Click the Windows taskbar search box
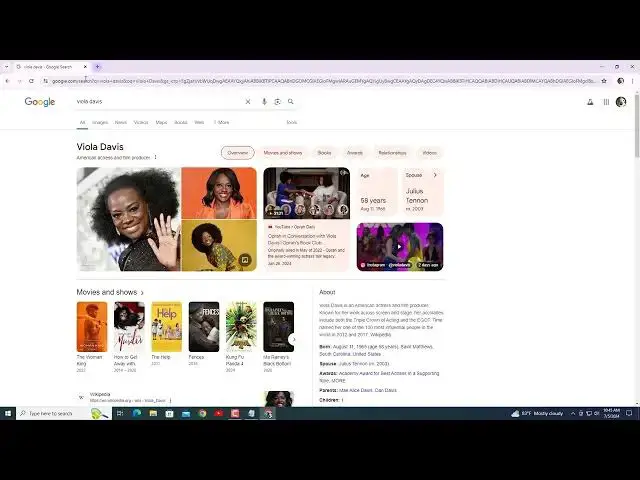 (64, 413)
